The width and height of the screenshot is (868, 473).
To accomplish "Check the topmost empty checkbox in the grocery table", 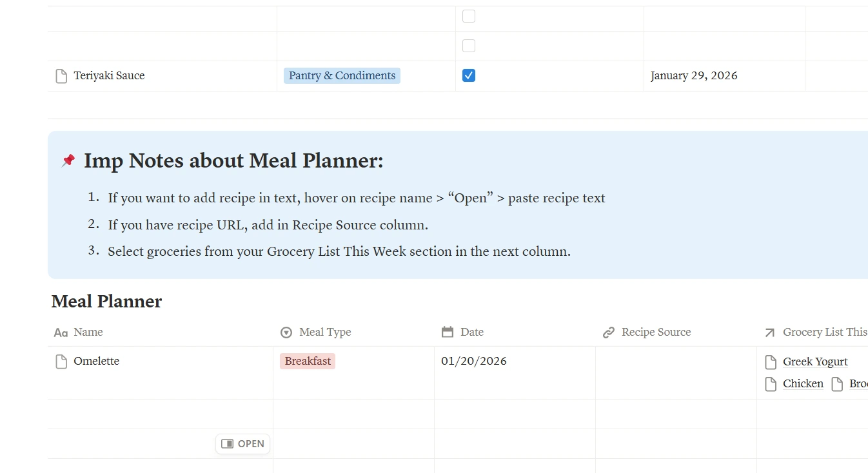I will [x=468, y=16].
